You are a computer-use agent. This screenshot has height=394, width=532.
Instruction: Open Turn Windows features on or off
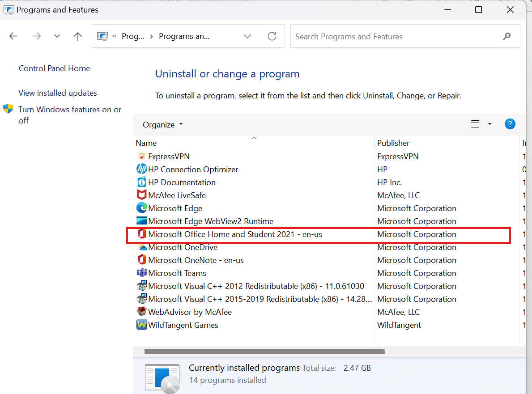[70, 115]
